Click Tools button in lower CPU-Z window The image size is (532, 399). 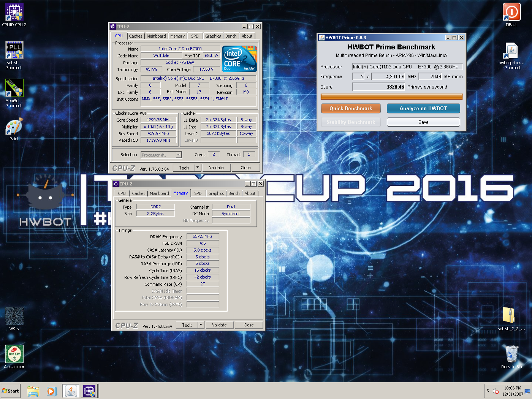pos(187,325)
